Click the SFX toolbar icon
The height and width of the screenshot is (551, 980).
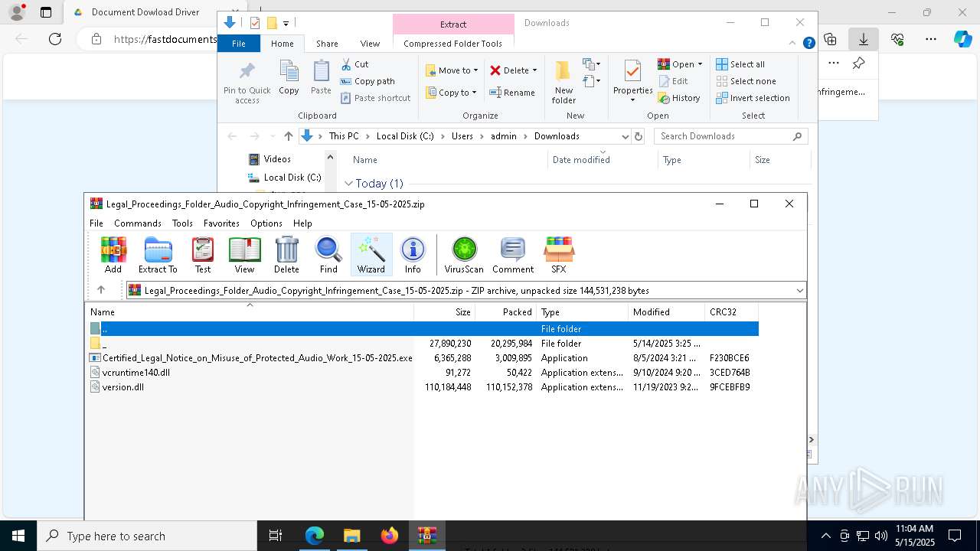click(x=559, y=255)
